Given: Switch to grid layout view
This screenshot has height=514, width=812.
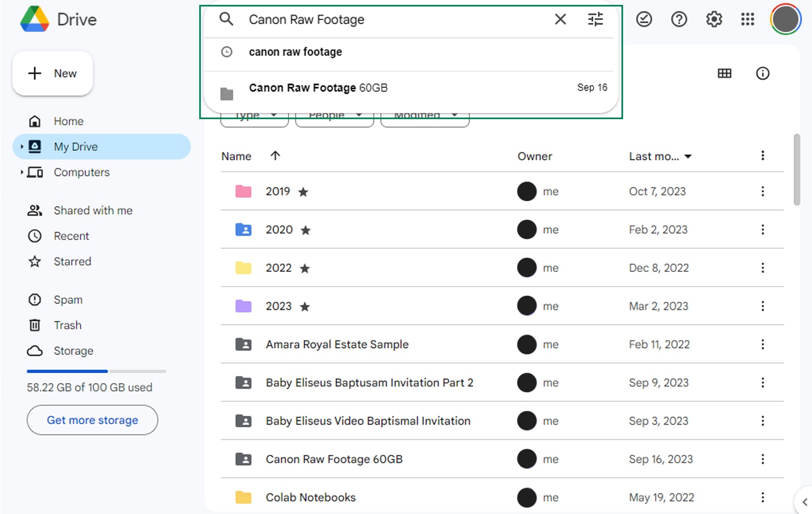Looking at the screenshot, I should 724,73.
